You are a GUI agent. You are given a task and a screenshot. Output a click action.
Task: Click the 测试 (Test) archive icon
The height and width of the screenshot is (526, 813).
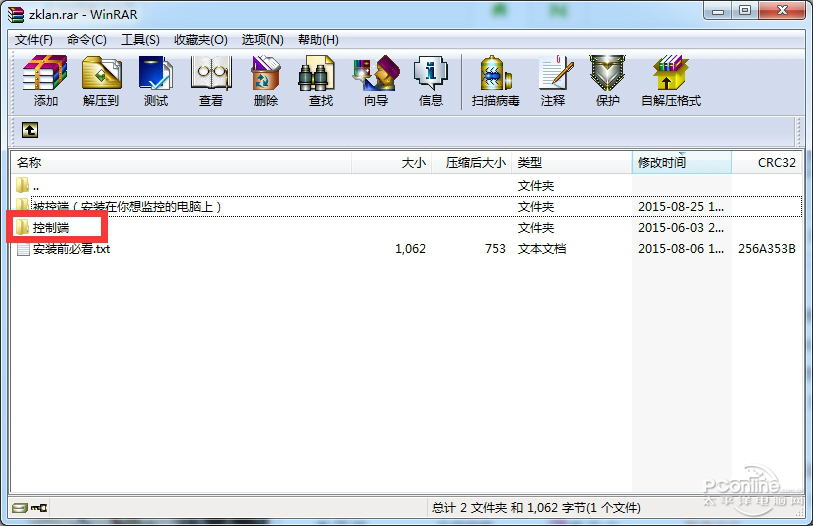click(156, 73)
